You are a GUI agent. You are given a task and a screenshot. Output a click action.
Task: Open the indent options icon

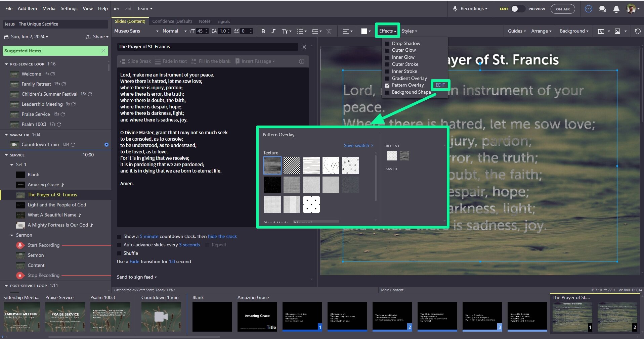tap(317, 31)
